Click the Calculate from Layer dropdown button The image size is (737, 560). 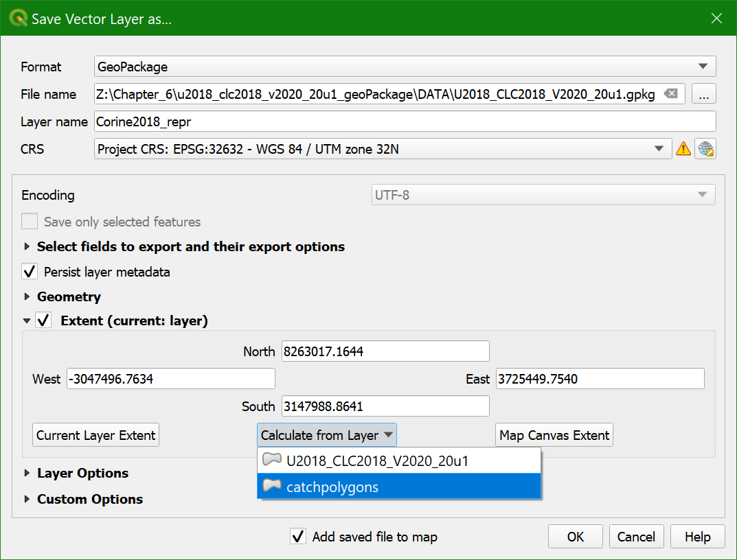[327, 435]
